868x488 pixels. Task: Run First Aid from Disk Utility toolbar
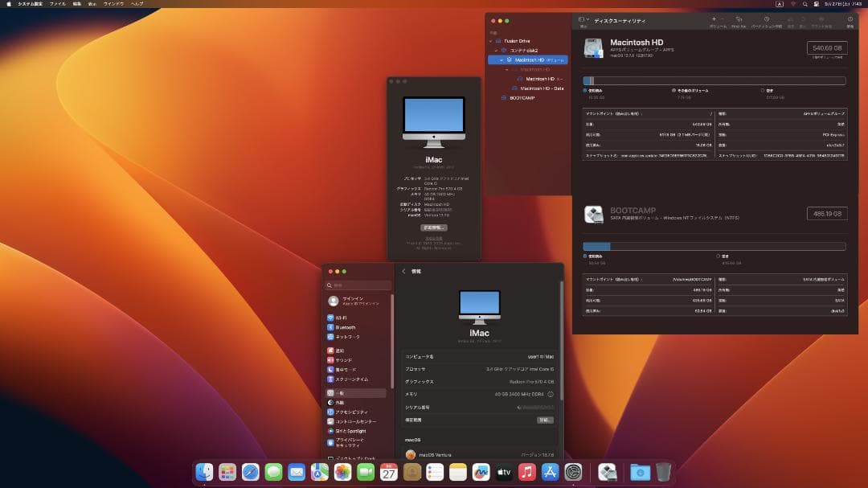(739, 21)
